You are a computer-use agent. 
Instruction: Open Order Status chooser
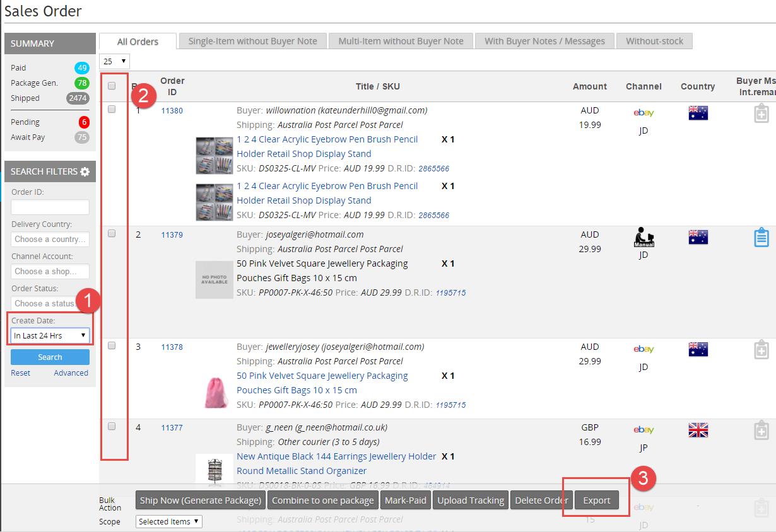pyautogui.click(x=50, y=303)
